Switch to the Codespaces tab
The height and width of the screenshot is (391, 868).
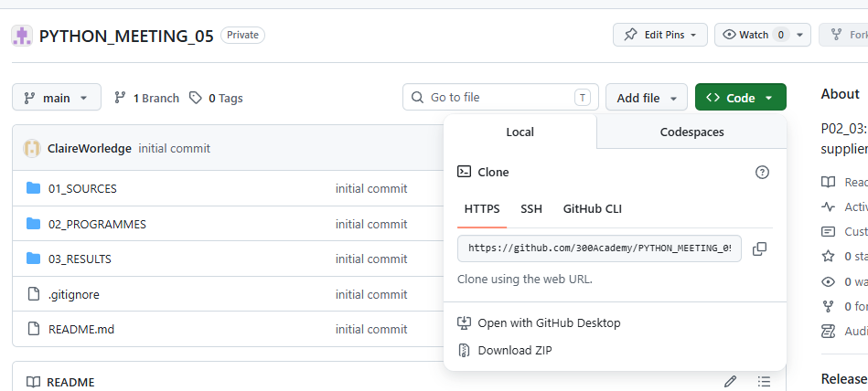[692, 132]
